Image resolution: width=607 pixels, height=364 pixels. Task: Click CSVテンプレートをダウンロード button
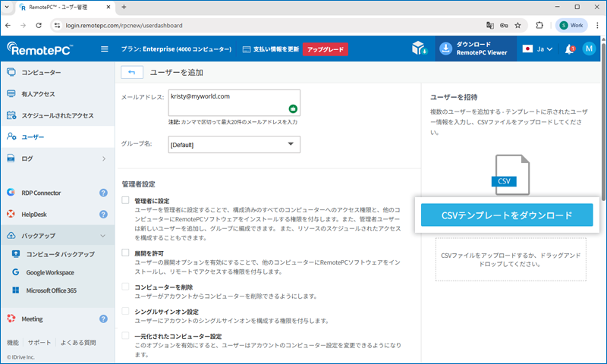pos(507,215)
